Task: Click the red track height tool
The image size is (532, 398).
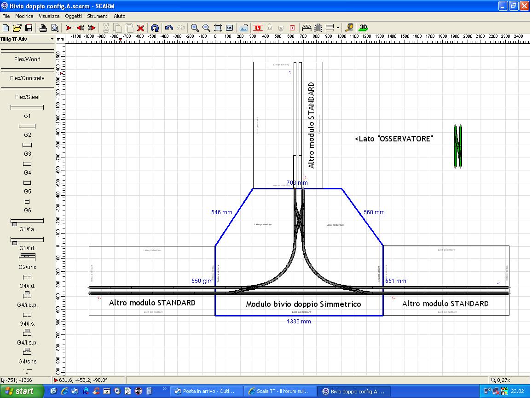Action: [258, 28]
